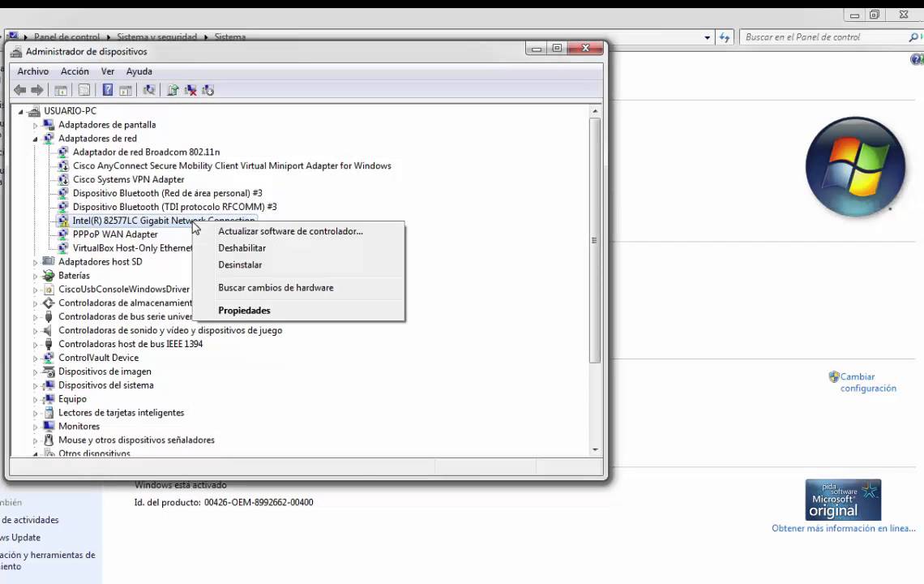Click the device tree vertical scrollbar thumb
The image size is (924, 584).
[x=595, y=240]
